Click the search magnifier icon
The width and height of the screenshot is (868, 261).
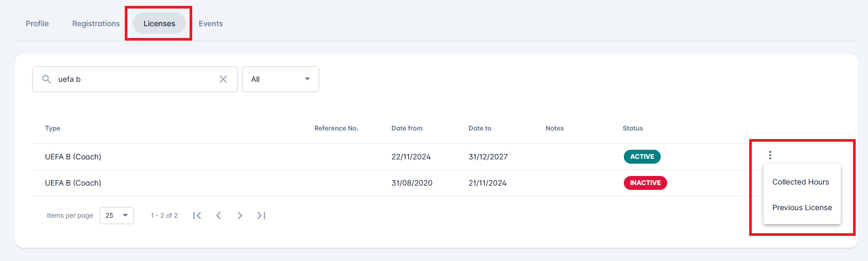pos(47,79)
